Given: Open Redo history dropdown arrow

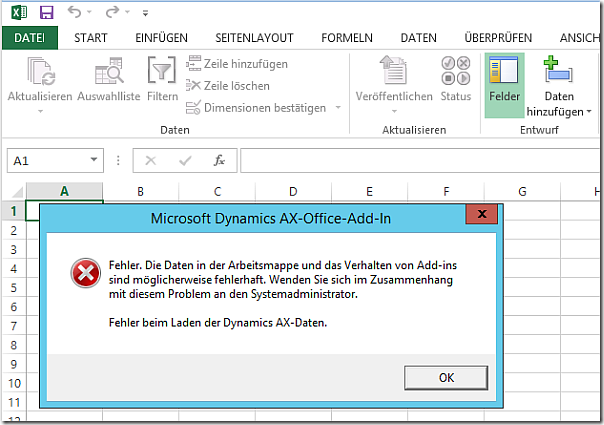Looking at the screenshot, I should coord(128,13).
